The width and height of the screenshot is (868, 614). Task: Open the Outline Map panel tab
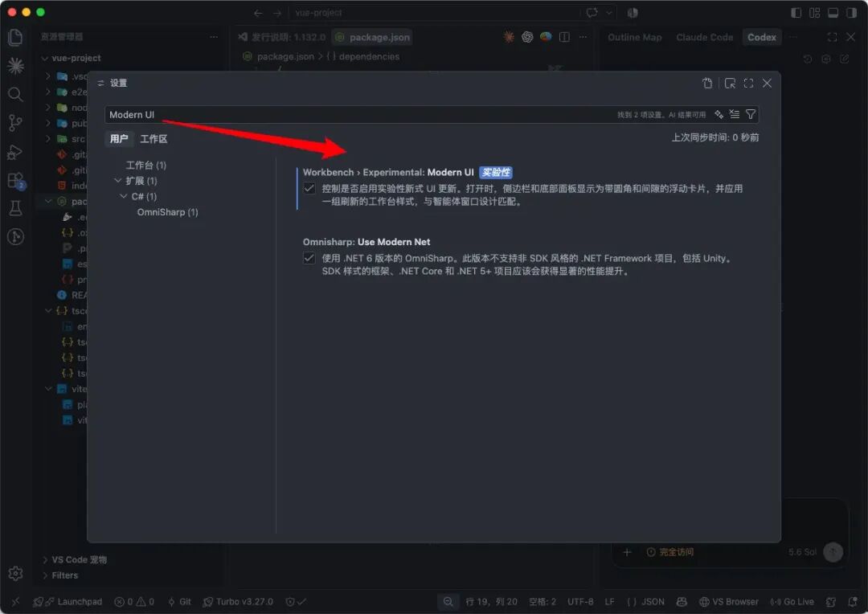[x=634, y=37]
